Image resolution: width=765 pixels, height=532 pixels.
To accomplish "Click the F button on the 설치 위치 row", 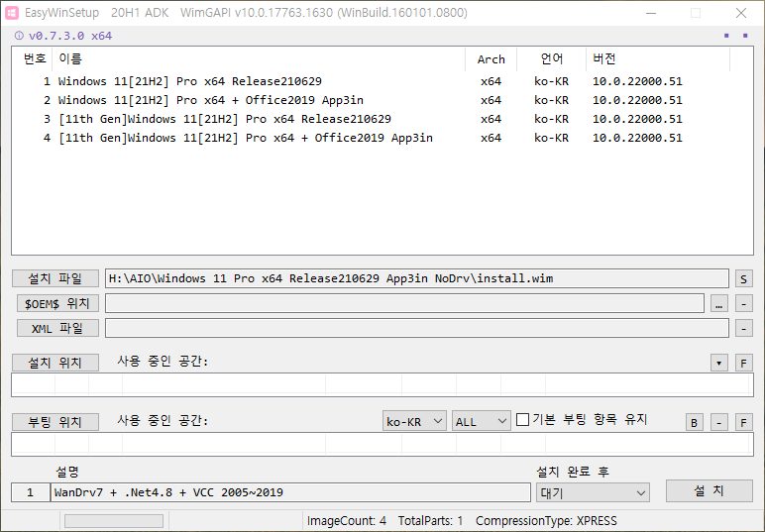I will tap(743, 363).
